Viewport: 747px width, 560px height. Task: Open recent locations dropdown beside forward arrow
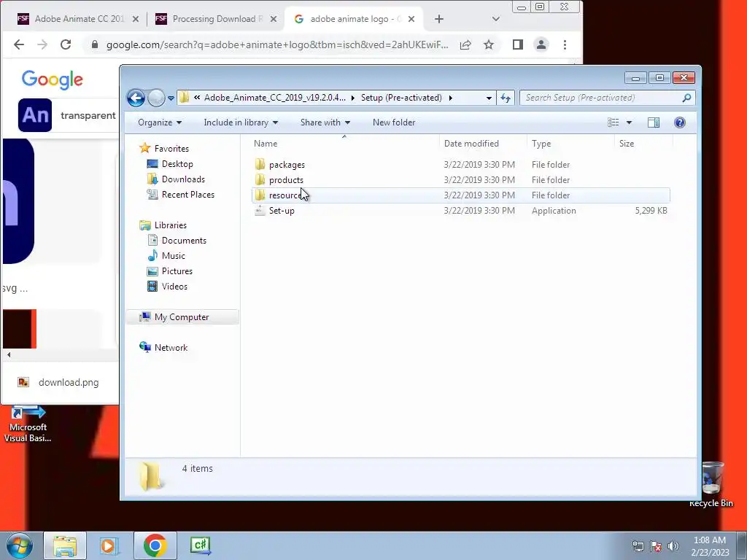coord(171,98)
